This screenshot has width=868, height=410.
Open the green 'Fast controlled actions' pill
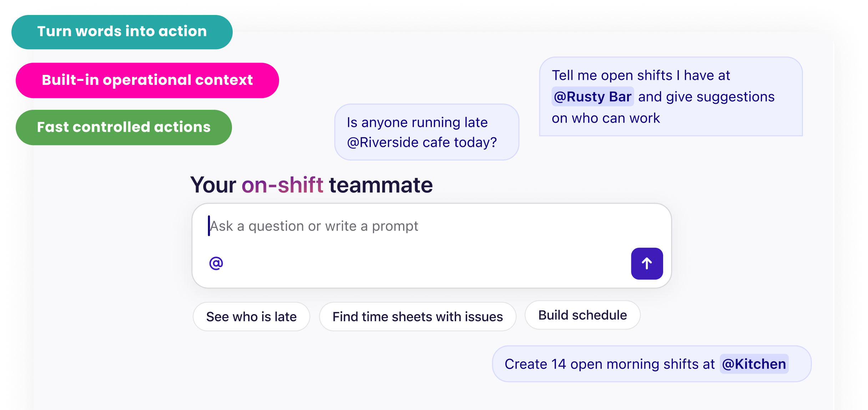pos(123,127)
